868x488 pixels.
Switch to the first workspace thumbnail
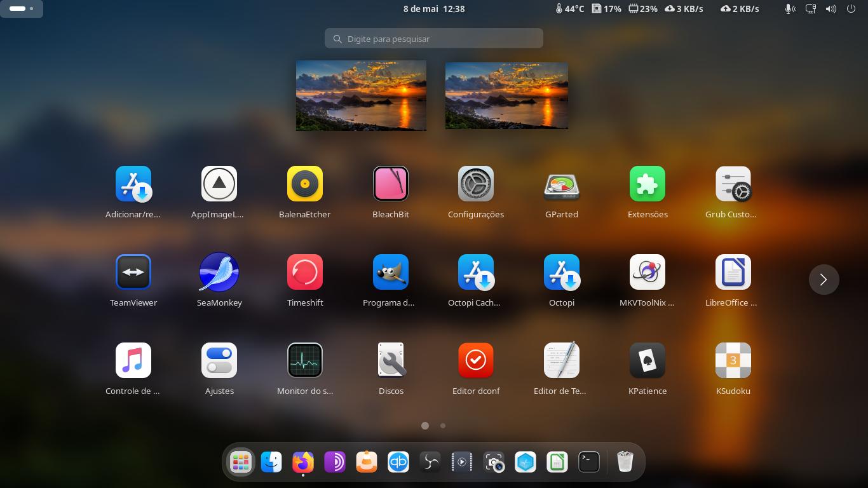pyautogui.click(x=361, y=95)
